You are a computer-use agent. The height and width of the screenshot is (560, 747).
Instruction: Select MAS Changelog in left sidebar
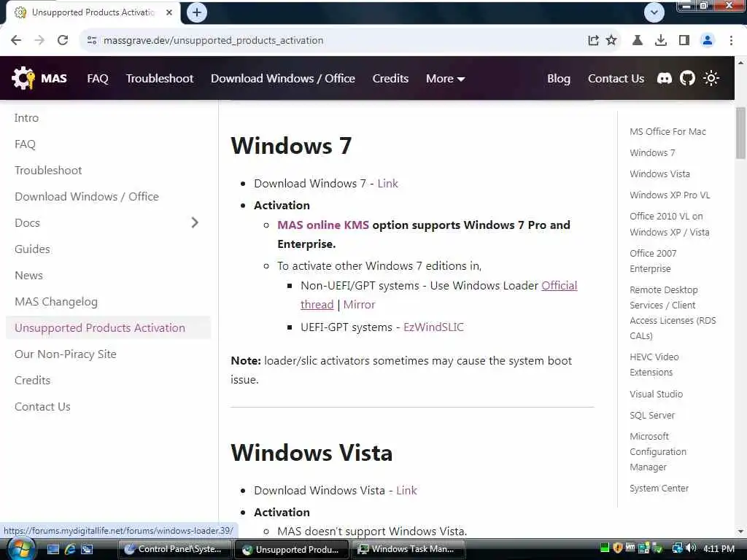click(56, 302)
